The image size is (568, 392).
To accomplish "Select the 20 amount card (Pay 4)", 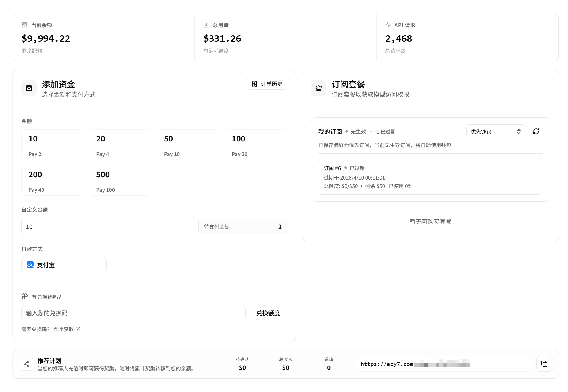I will [120, 145].
